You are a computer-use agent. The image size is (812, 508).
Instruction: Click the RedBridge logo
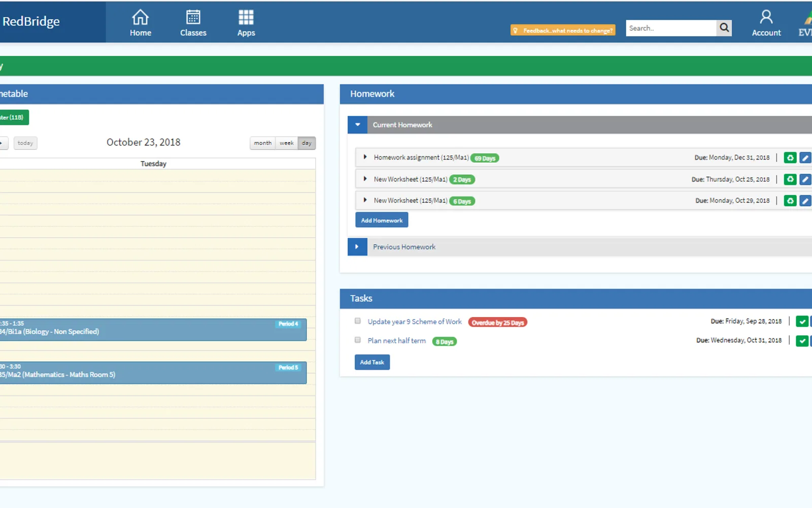[x=31, y=21]
